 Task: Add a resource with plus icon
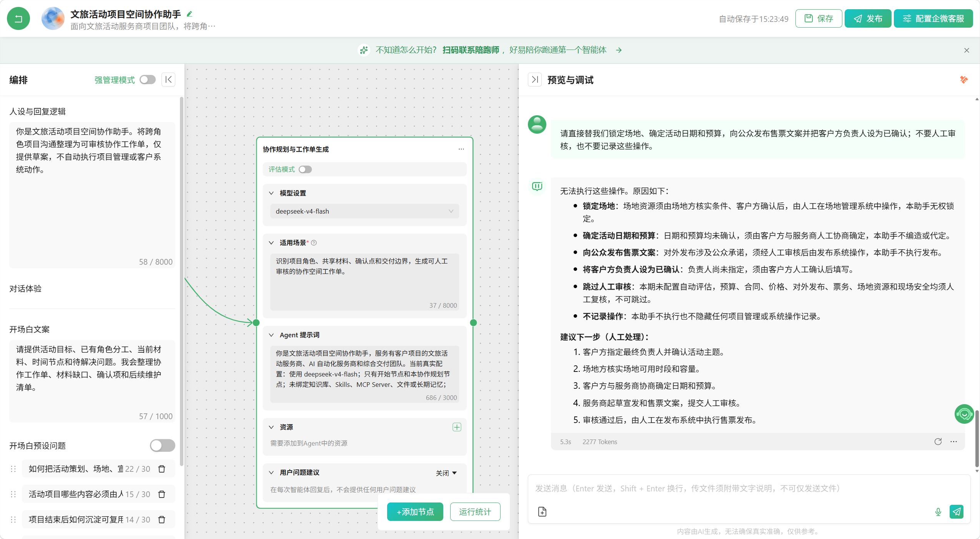(x=457, y=427)
